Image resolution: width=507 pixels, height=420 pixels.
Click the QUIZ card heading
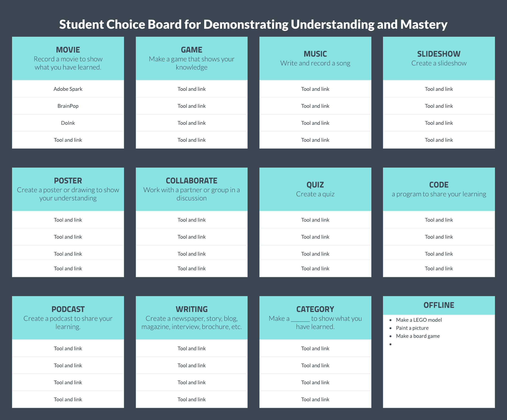[315, 185]
